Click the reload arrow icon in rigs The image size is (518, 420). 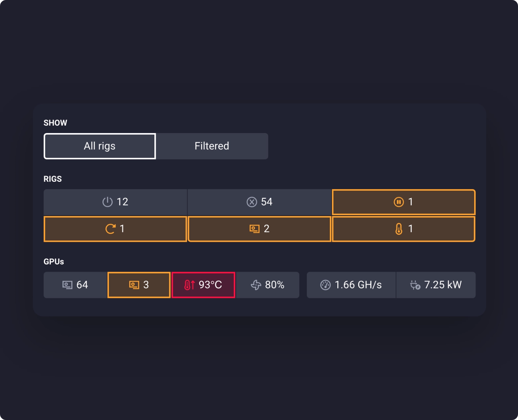click(110, 229)
